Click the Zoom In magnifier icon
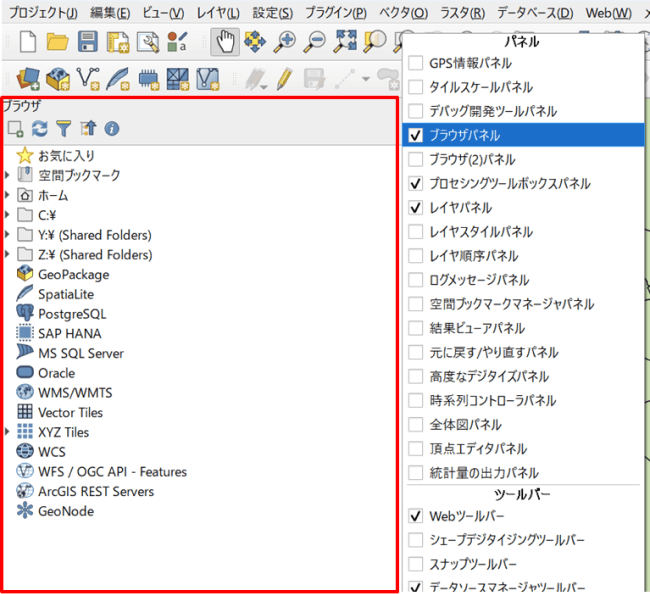The height and width of the screenshot is (594, 650). coord(285,41)
